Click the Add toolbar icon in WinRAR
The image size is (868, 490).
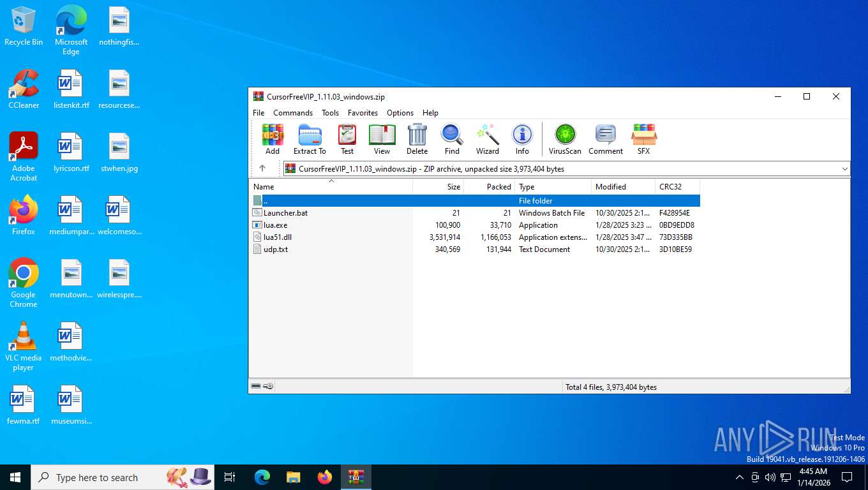(273, 139)
